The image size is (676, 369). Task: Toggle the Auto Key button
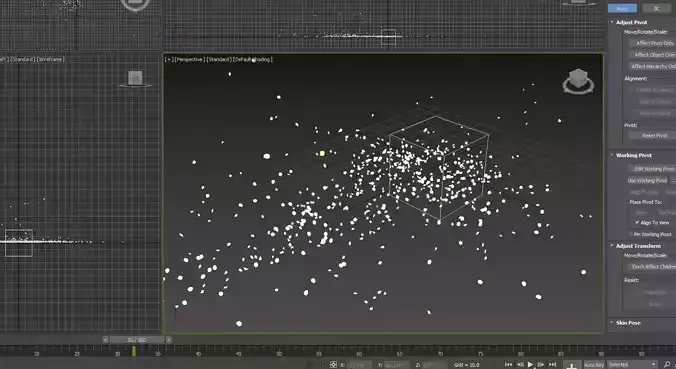pos(594,365)
